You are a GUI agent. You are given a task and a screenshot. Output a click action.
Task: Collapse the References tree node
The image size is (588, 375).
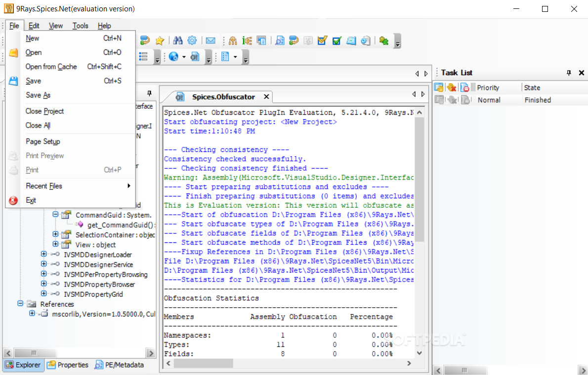click(x=20, y=303)
